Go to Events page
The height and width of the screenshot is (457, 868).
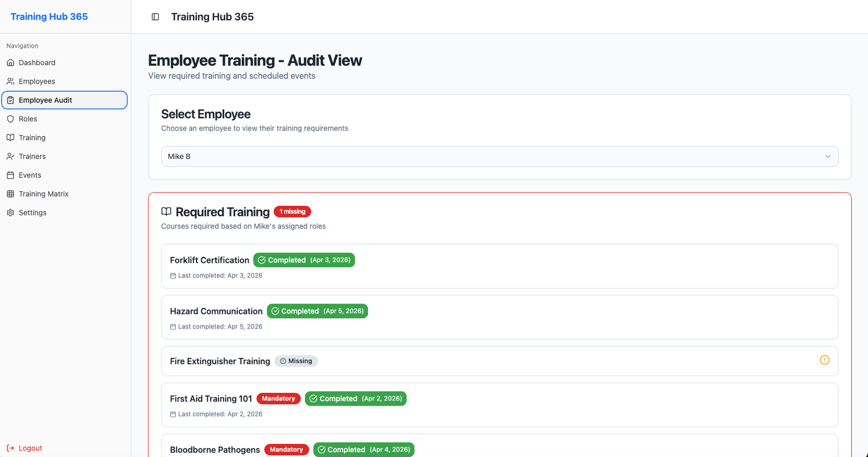pos(65,175)
